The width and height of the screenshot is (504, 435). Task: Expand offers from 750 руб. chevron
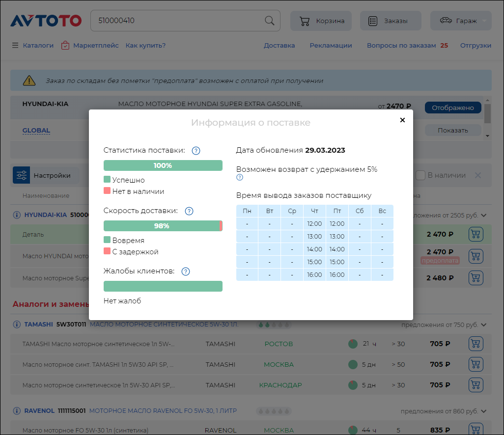tap(484, 325)
